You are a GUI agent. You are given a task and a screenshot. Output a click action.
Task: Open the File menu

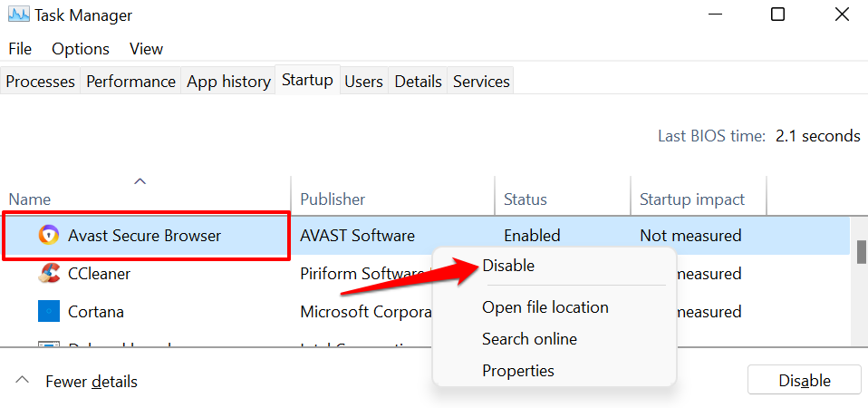point(20,49)
